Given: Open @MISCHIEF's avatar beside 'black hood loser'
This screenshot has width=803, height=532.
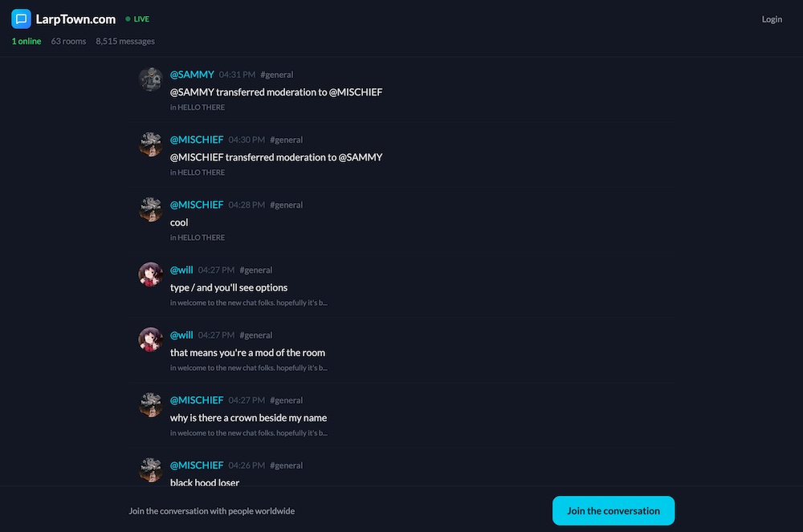Looking at the screenshot, I should pyautogui.click(x=151, y=470).
